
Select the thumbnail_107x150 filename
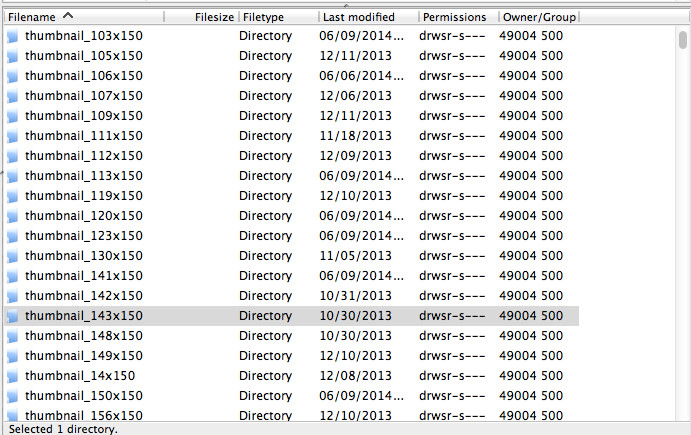[84, 96]
